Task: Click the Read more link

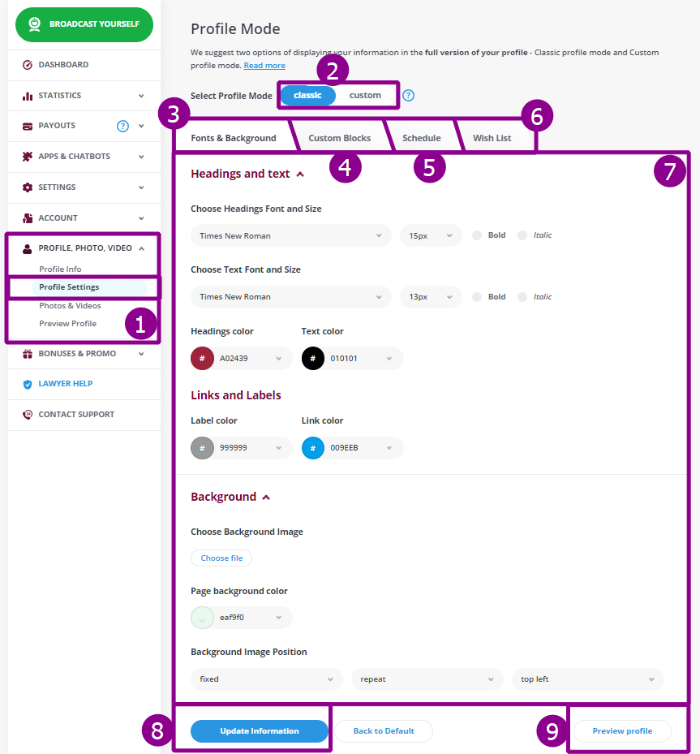Action: (264, 66)
